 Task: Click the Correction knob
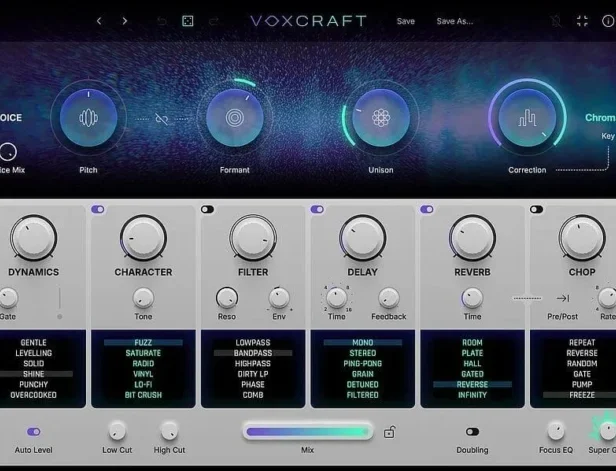point(527,118)
